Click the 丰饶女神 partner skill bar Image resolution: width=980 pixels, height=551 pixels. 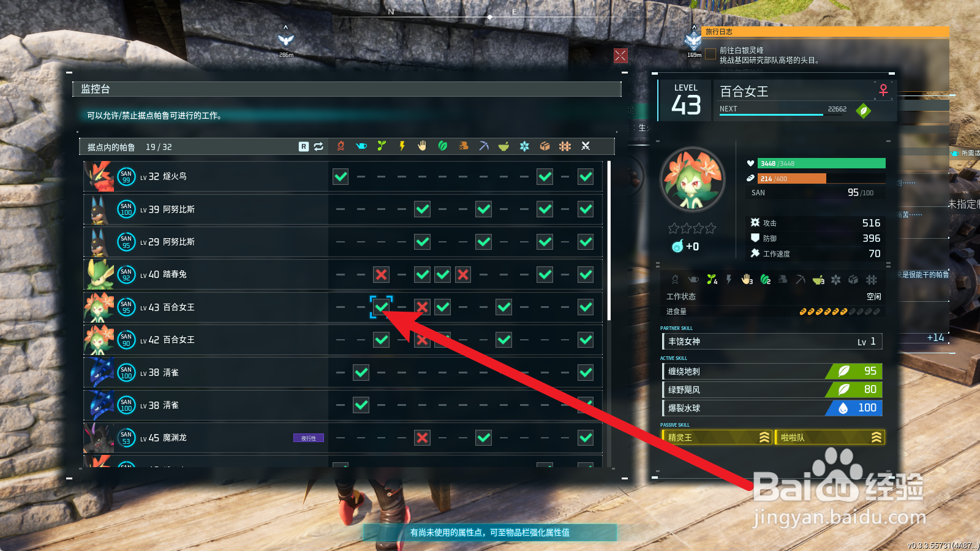tap(772, 341)
